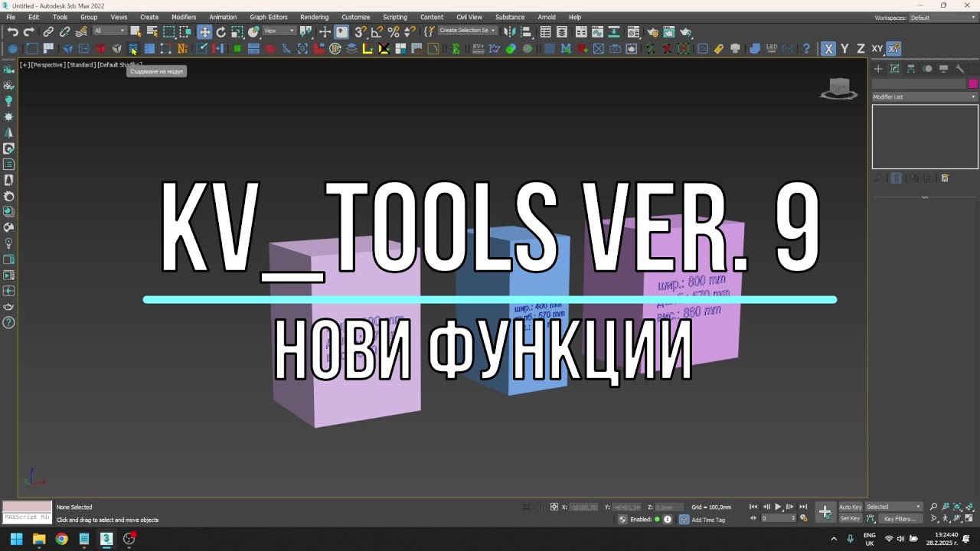Open Key Filters dialog button

[900, 519]
